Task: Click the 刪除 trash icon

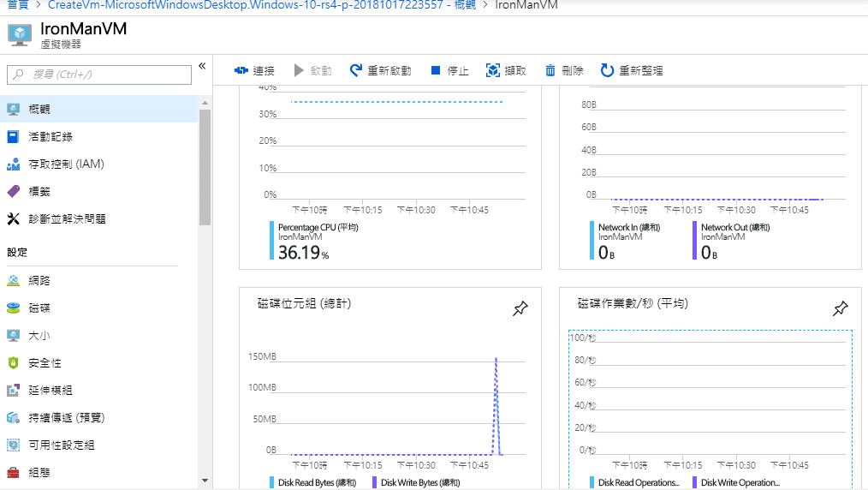Action: click(x=550, y=70)
